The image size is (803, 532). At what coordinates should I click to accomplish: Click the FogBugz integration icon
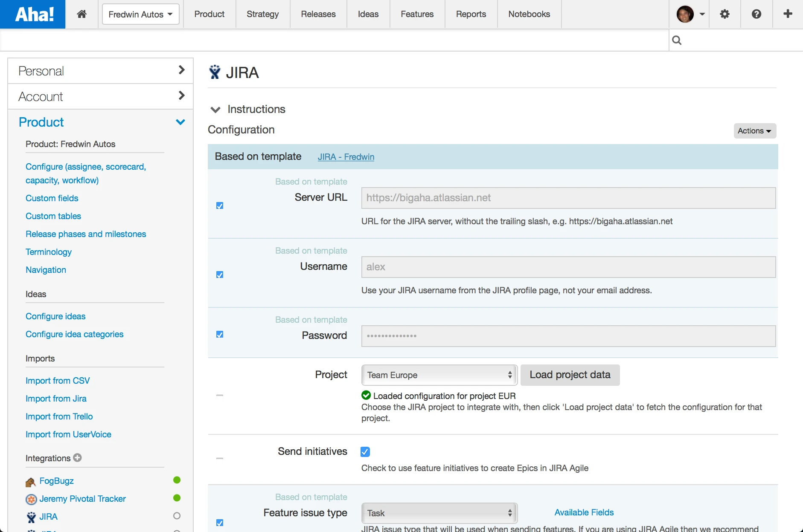[x=31, y=482]
